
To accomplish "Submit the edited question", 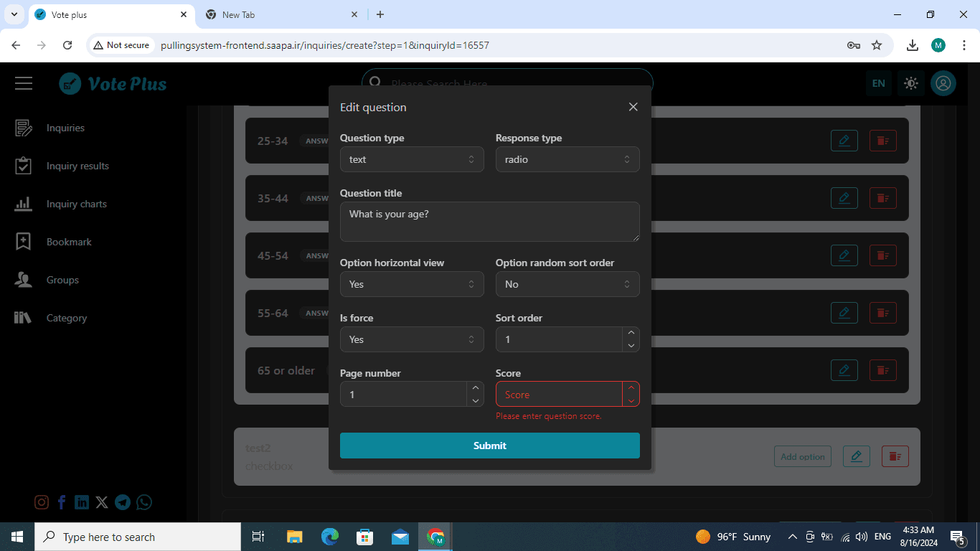I will [489, 446].
